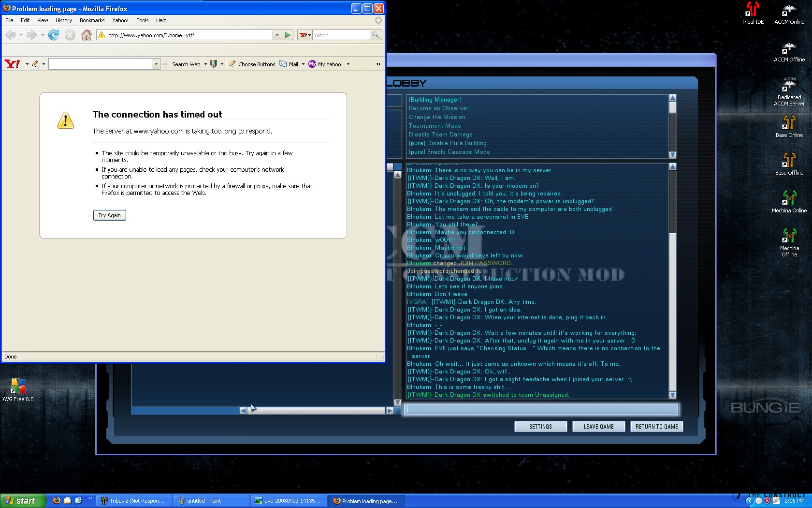Expand the Yahoo toolbar overflow chevron
The width and height of the screenshot is (812, 508).
coord(378,64)
